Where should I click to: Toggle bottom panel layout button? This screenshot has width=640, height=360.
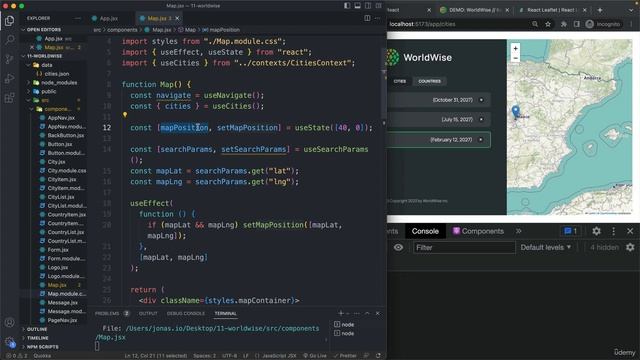point(358,6)
